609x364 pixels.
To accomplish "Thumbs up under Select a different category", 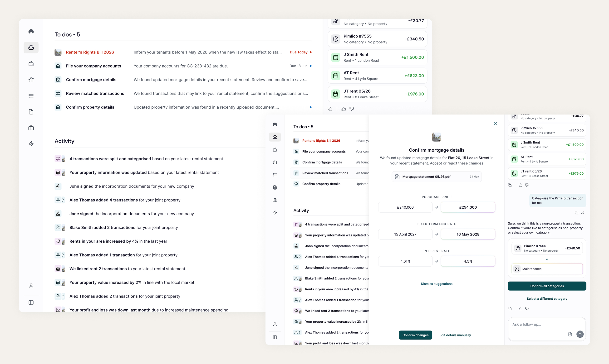I will pos(520,309).
